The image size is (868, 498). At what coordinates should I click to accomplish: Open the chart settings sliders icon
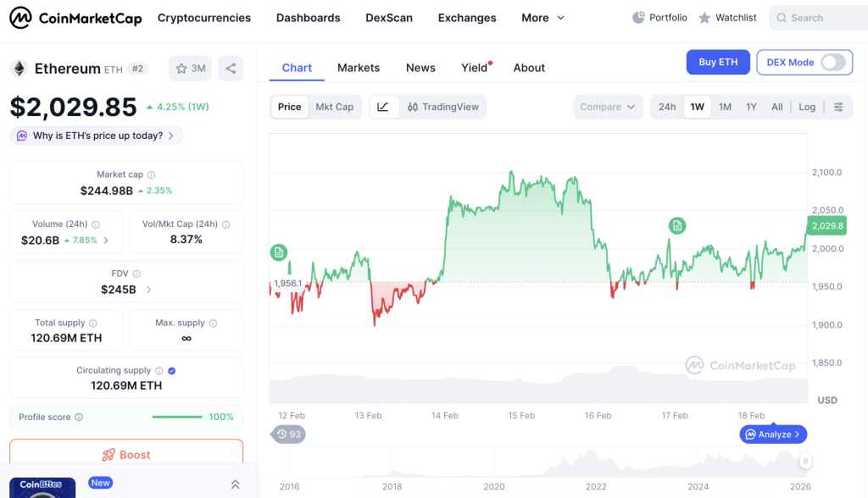click(838, 107)
